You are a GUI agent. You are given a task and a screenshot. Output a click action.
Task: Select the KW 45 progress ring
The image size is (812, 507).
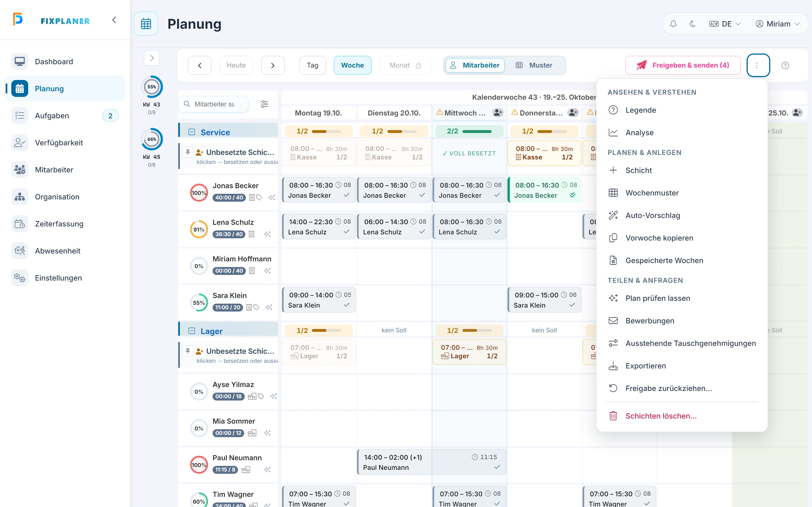(152, 139)
